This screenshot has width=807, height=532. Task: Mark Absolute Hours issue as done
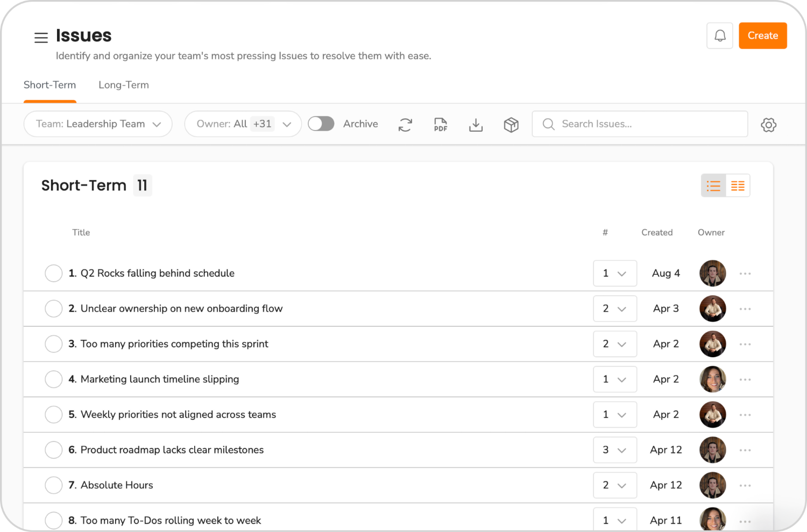[x=54, y=485]
